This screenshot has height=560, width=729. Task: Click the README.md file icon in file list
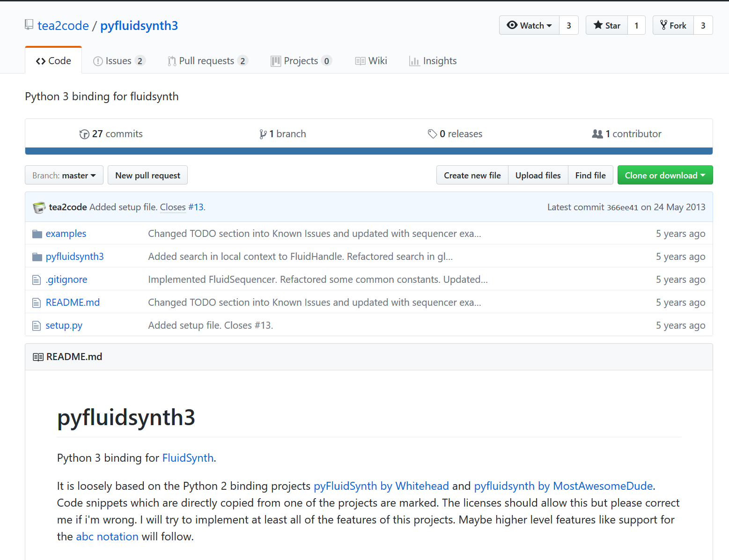tap(37, 302)
